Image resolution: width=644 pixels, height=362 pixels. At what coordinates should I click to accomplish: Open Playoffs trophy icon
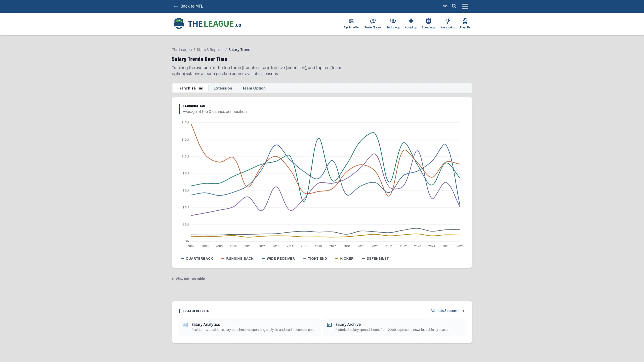point(465,21)
